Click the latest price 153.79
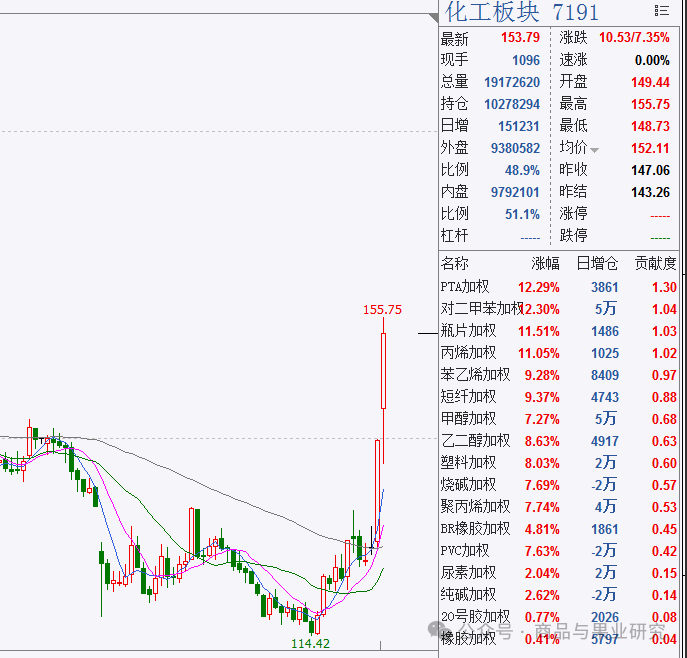The width and height of the screenshot is (687, 658). pyautogui.click(x=520, y=38)
